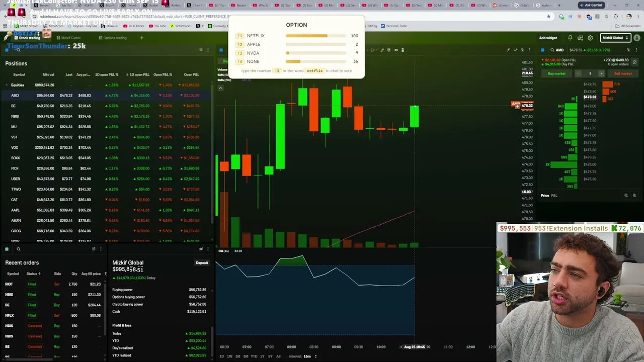Zoom out the price ladder
The image size is (644, 362).
click(626, 196)
